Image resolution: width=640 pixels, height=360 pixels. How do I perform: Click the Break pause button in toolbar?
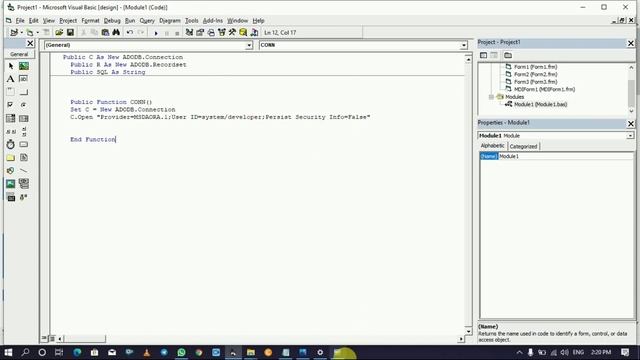(167, 33)
